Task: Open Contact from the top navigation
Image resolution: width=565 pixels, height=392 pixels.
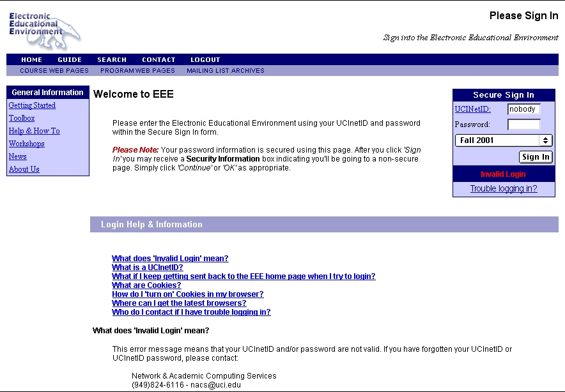Action: pyautogui.click(x=159, y=59)
